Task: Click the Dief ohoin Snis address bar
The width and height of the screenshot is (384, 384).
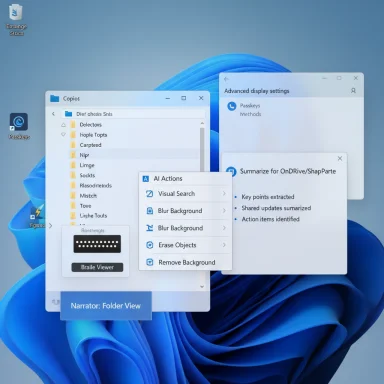Action: tap(133, 114)
